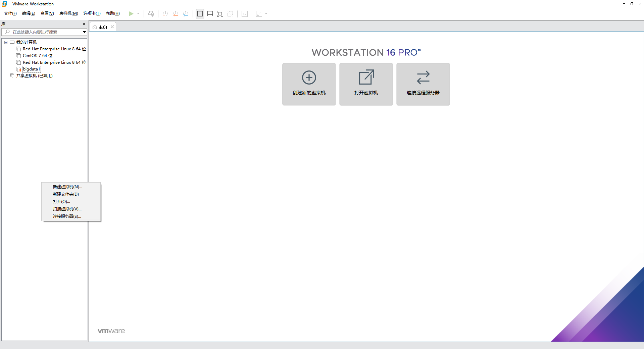Viewport: 644px width, 349px height.
Task: Select the bigdata1 virtual machine
Action: (31, 69)
